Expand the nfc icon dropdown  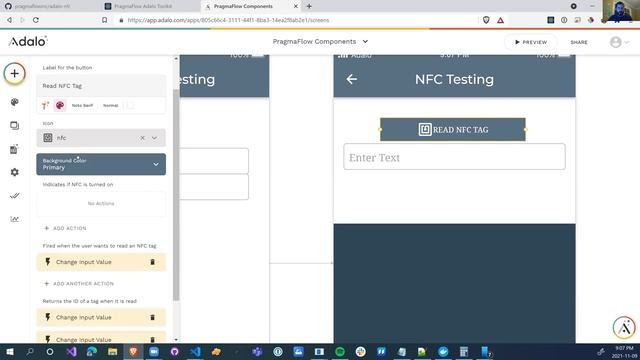(155, 138)
